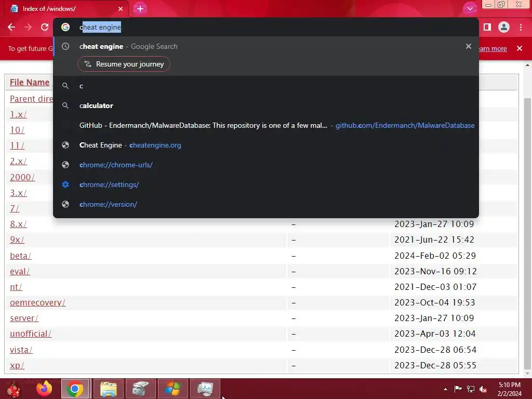The image size is (532, 399).
Task: Open a new tab with the plus button
Action: coord(140,9)
